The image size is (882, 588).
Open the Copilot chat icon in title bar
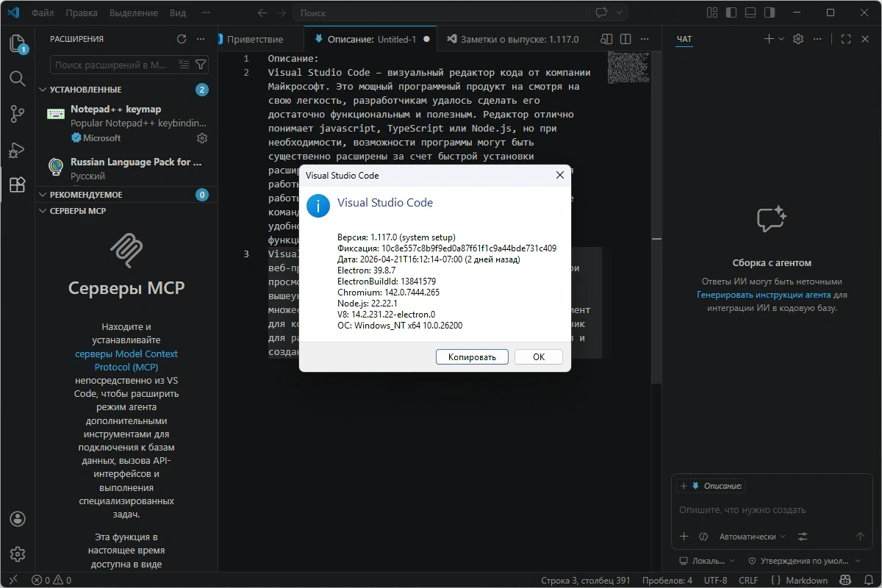pyautogui.click(x=603, y=12)
